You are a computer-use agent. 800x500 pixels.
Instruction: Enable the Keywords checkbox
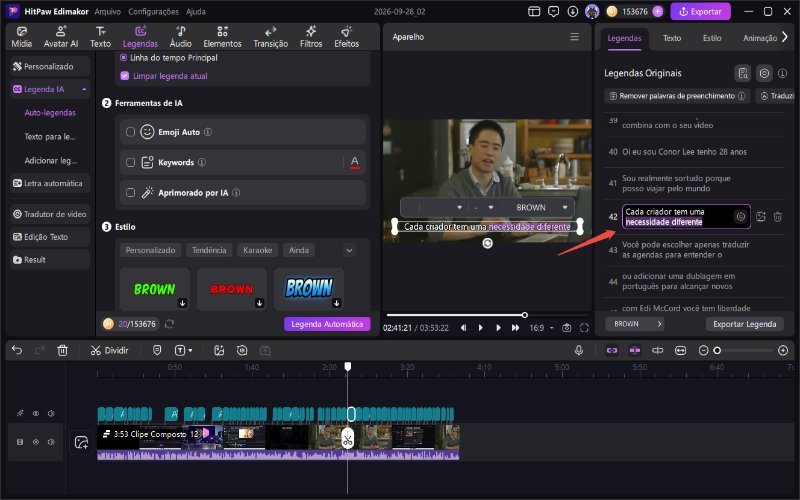click(130, 162)
